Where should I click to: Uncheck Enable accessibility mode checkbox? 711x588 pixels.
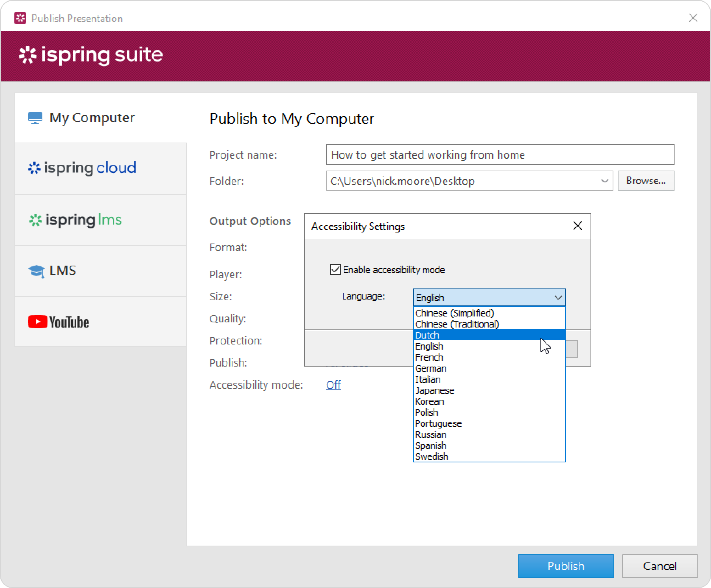point(335,270)
